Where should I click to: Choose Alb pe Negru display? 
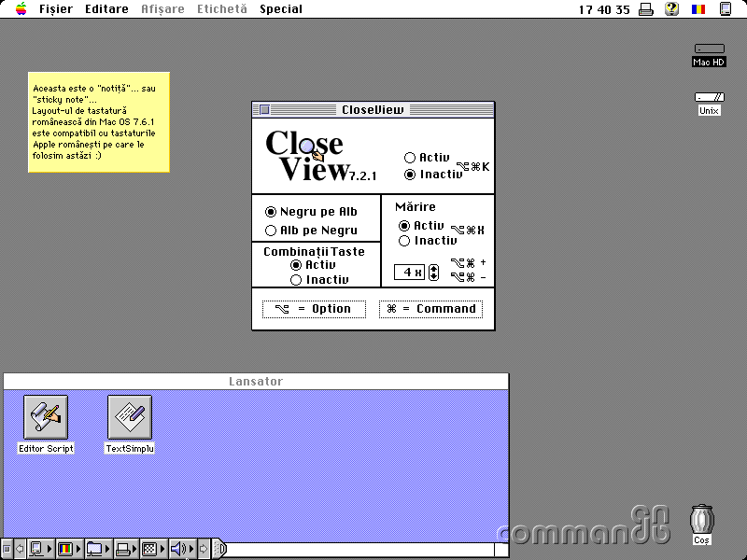(311, 231)
